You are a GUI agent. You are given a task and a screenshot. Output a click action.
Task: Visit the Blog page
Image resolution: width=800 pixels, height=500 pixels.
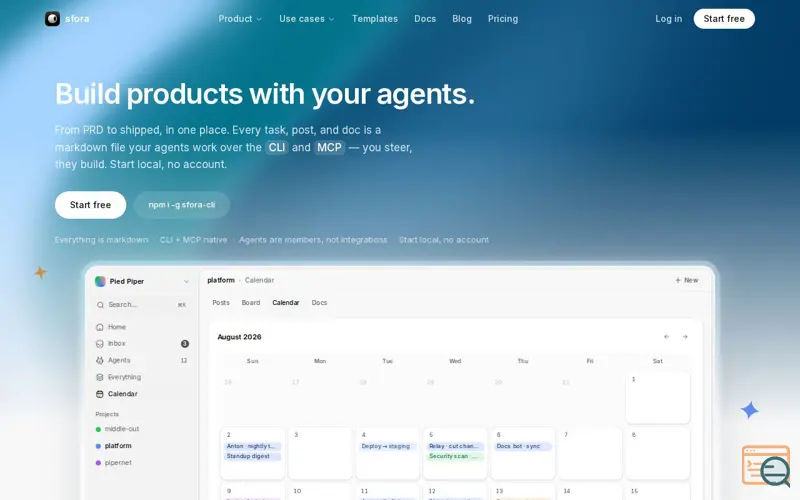click(462, 19)
